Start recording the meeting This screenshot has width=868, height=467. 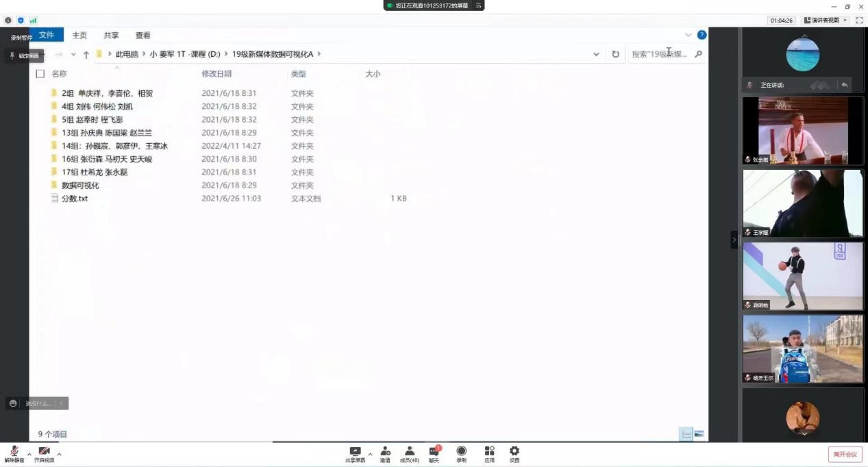click(x=462, y=454)
